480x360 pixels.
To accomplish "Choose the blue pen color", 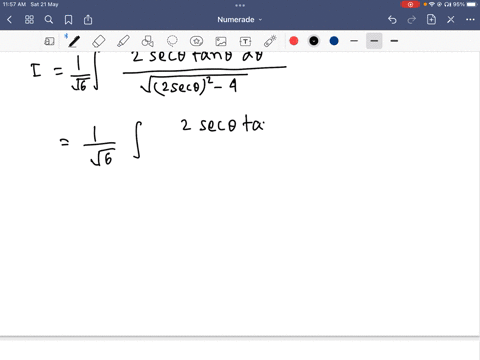I will click(x=334, y=41).
